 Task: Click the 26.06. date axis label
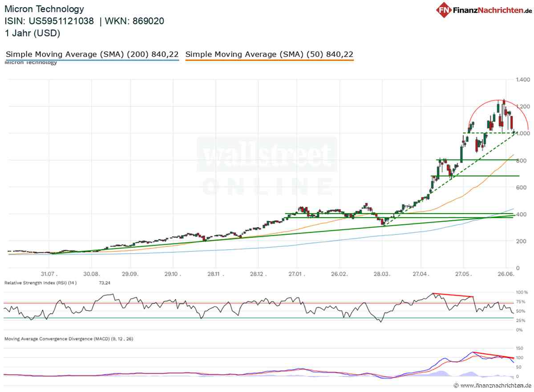point(506,275)
